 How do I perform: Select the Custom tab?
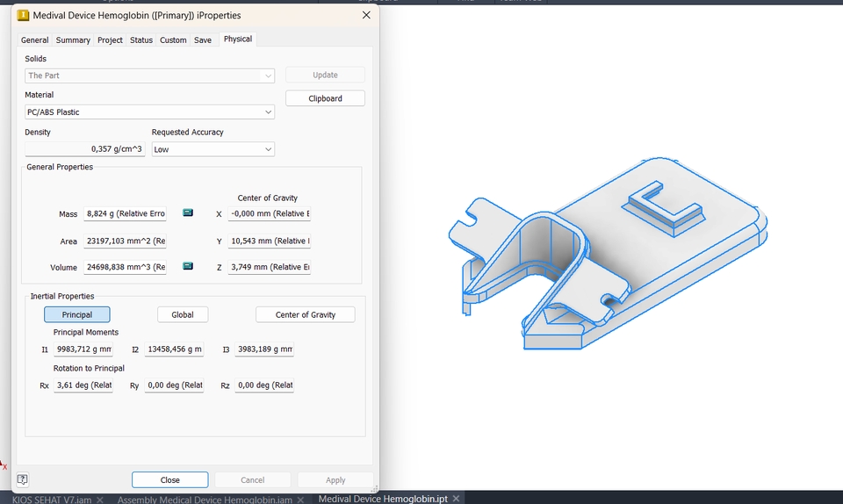[x=173, y=40]
